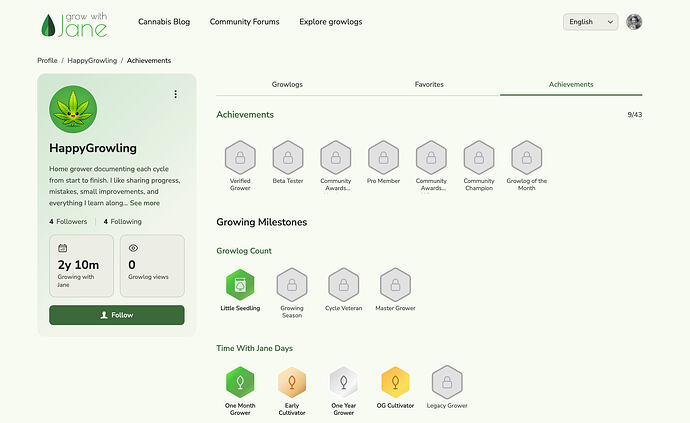The height and width of the screenshot is (423, 690).
Task: Switch to the Growlogs tab
Action: coord(287,85)
